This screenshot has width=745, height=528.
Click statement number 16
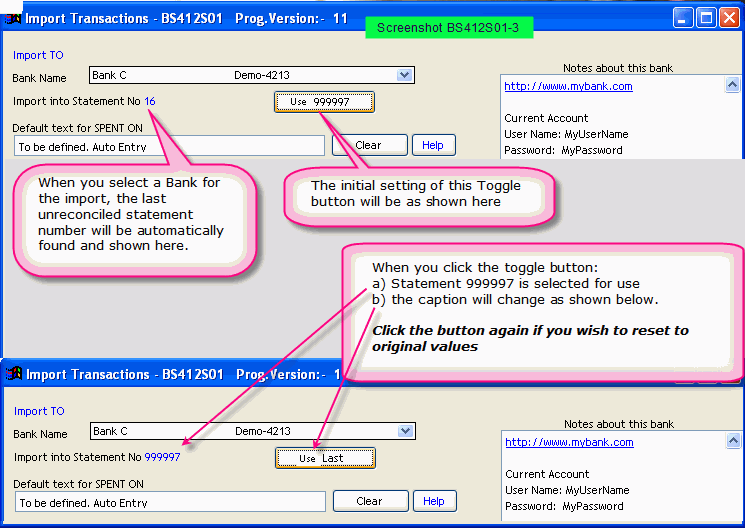pyautogui.click(x=150, y=101)
